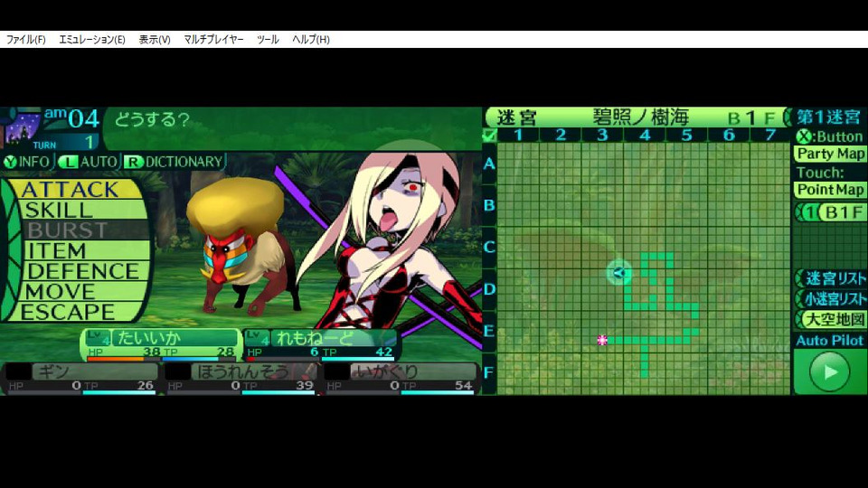The width and height of the screenshot is (868, 488).
Task: Click map column header 4
Action: point(645,135)
